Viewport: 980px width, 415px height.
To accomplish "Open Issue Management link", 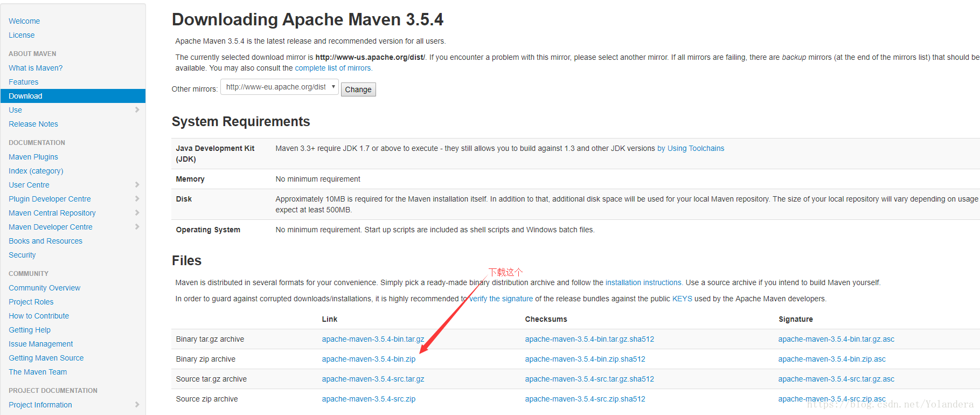I will 41,344.
